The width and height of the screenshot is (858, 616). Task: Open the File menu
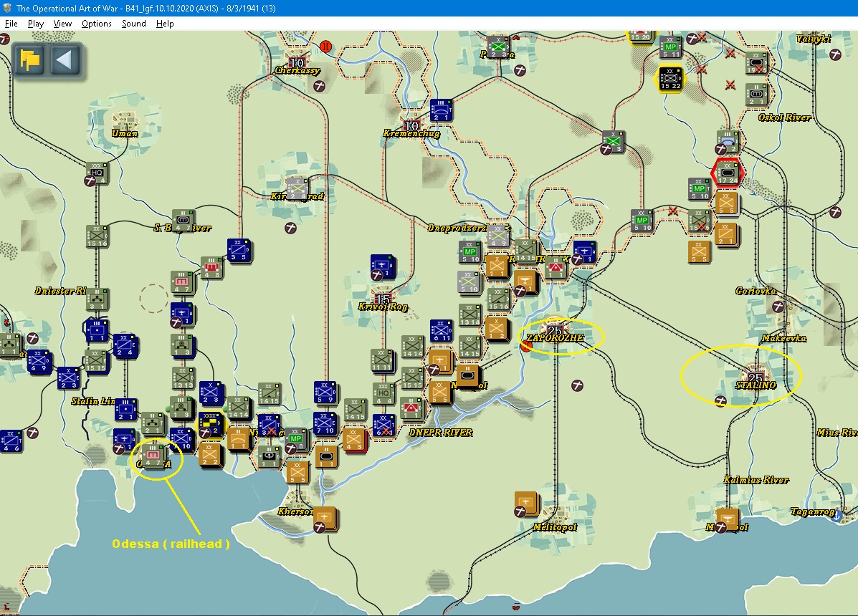(11, 24)
